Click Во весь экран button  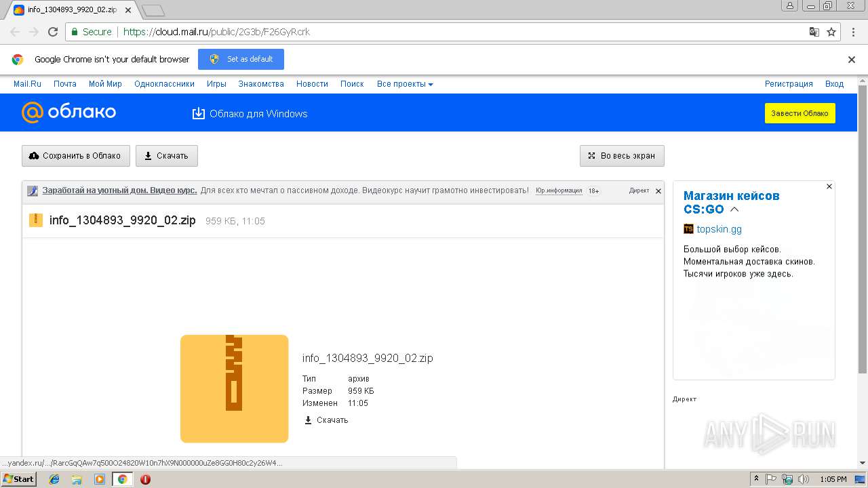(x=622, y=156)
